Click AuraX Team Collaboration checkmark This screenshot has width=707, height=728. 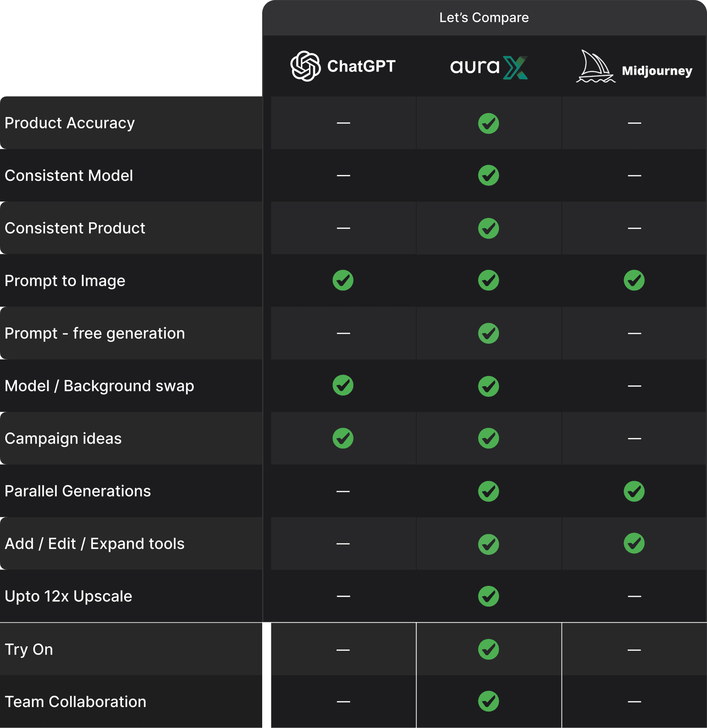click(488, 701)
